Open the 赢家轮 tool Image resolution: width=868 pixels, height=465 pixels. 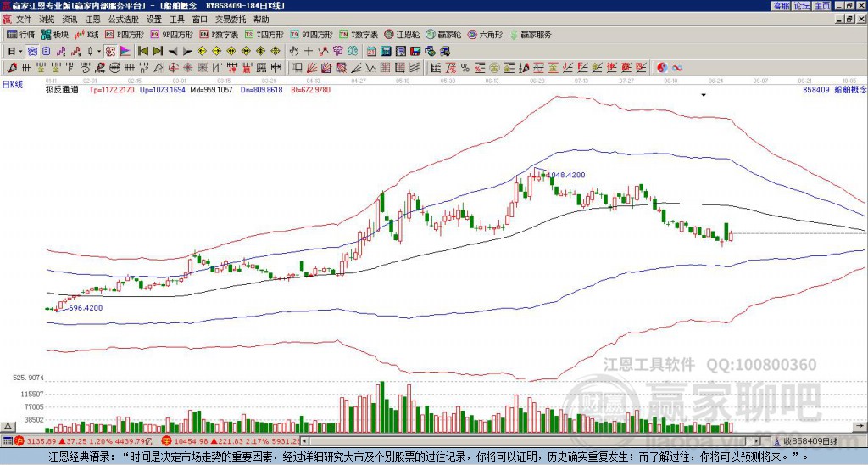[443, 34]
